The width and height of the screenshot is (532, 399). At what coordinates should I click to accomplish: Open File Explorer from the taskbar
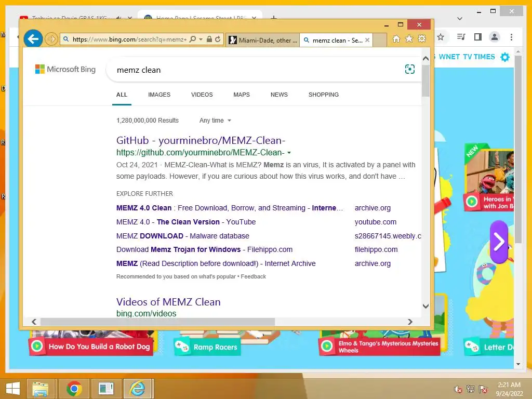tap(41, 389)
